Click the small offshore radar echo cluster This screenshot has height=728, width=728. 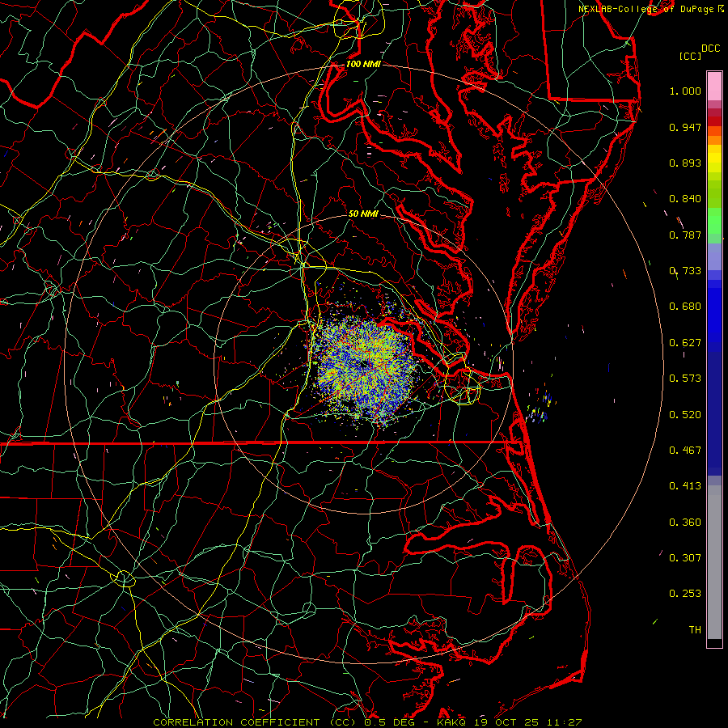540,406
